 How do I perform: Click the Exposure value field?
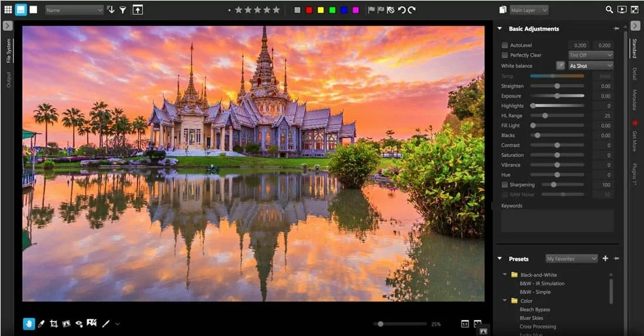pos(602,96)
